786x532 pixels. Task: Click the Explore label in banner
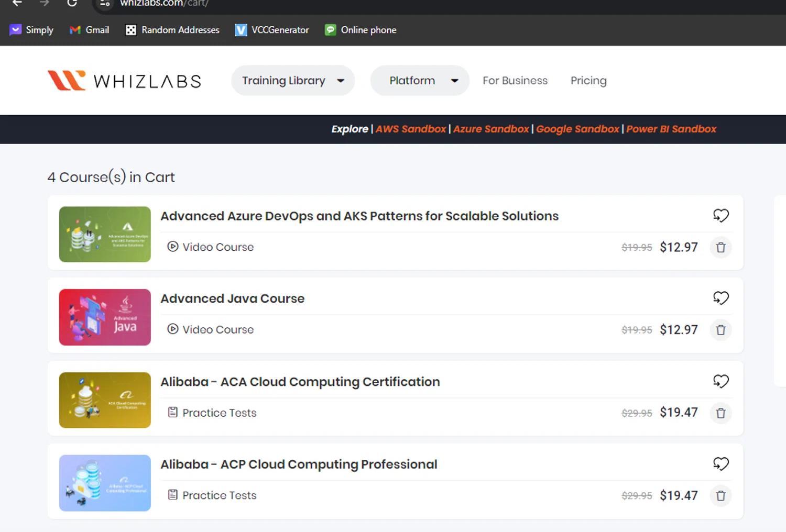click(350, 129)
